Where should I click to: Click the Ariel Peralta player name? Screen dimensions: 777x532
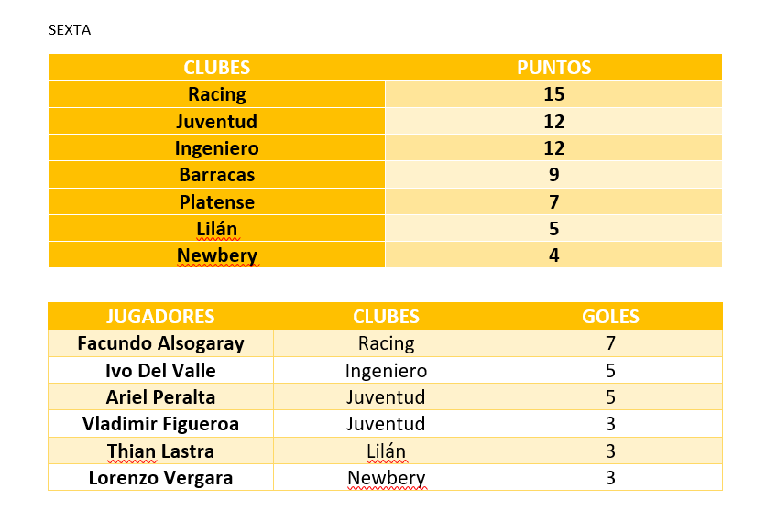point(160,397)
